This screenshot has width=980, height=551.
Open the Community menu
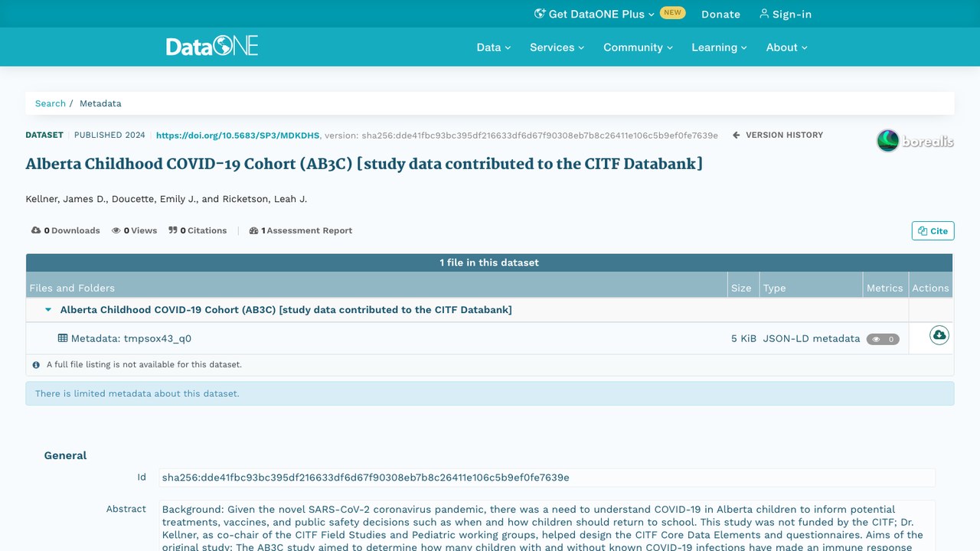638,47
